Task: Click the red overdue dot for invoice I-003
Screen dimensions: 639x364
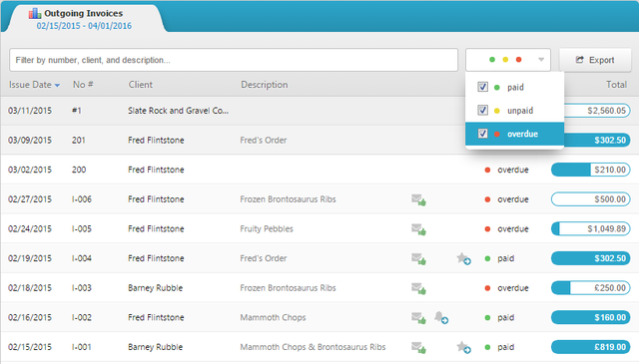Action: click(x=487, y=288)
